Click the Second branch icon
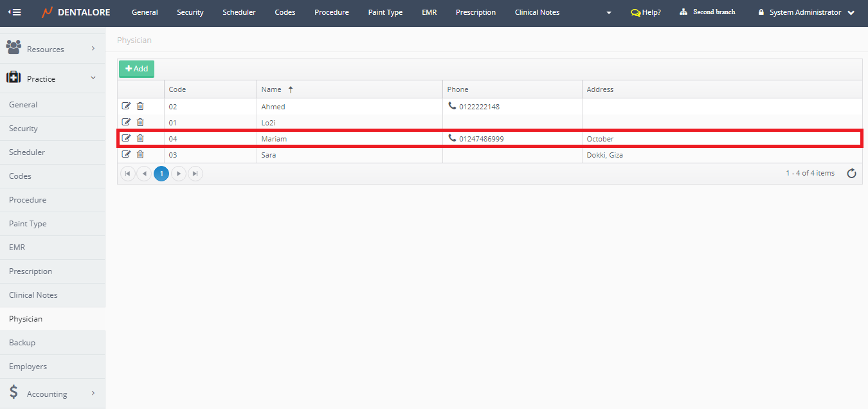Image resolution: width=868 pixels, height=409 pixels. pos(683,12)
